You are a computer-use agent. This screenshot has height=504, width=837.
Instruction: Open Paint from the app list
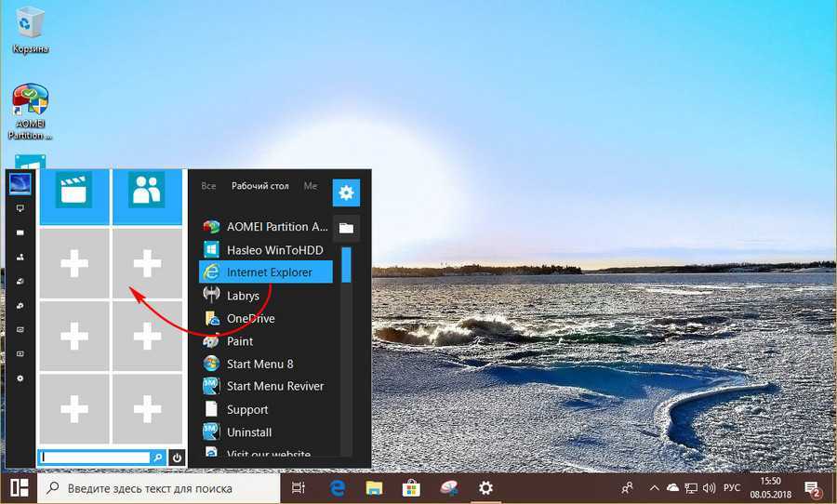[x=240, y=341]
